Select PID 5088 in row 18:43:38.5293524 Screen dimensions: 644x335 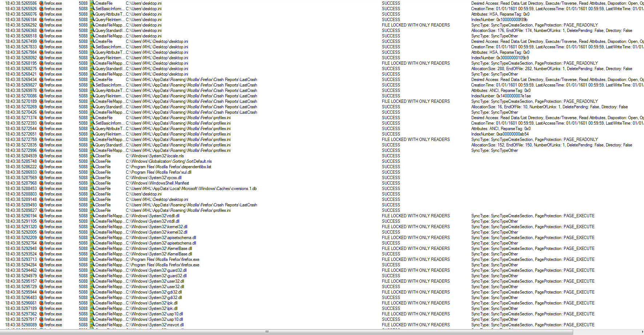tap(83, 254)
